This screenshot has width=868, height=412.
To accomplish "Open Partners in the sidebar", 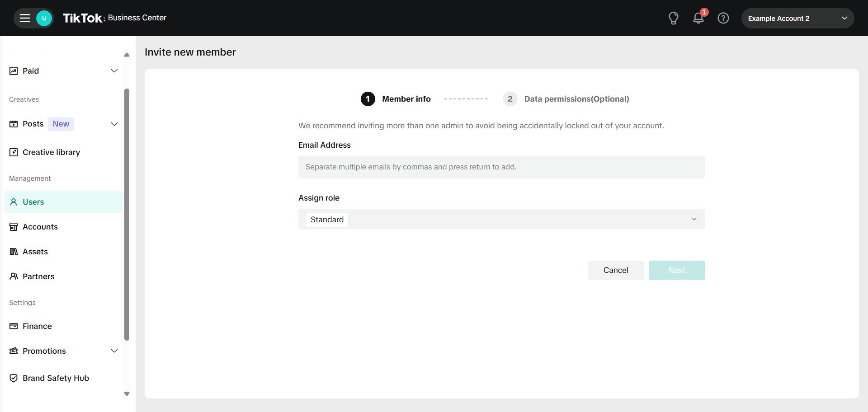I will click(38, 276).
